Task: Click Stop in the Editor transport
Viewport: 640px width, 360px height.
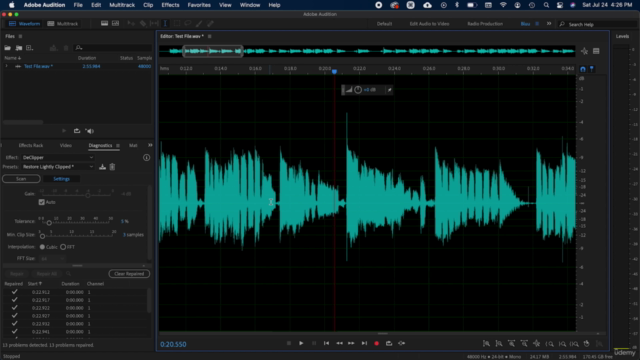Action: pos(289,343)
